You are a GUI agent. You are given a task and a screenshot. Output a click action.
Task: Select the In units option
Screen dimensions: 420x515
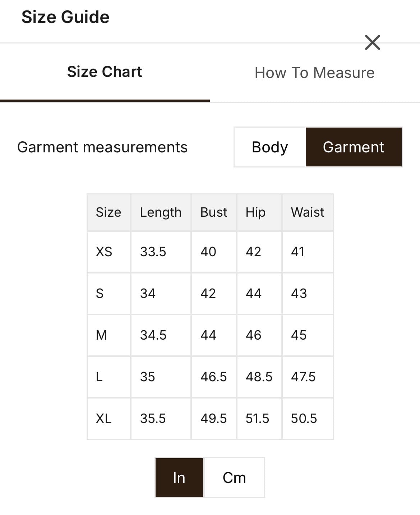(179, 478)
